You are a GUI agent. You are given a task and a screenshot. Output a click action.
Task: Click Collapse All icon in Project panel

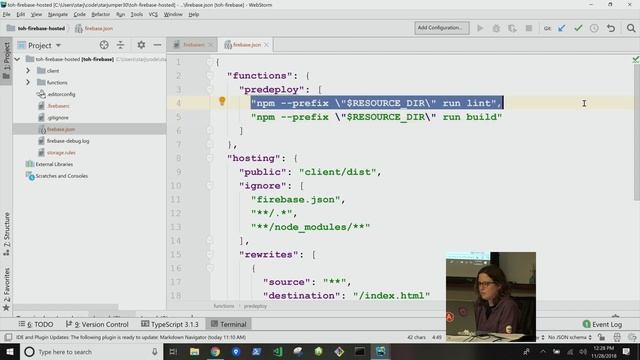point(120,45)
